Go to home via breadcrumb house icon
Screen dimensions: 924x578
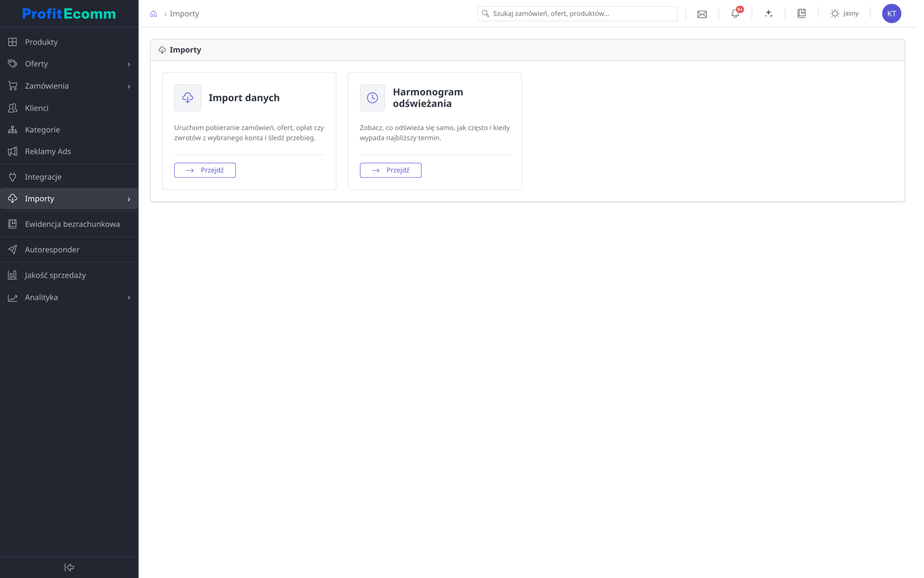153,14
